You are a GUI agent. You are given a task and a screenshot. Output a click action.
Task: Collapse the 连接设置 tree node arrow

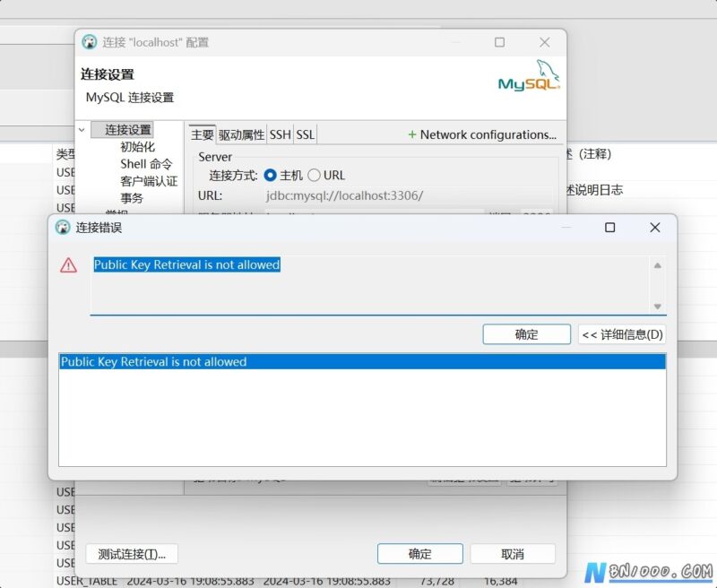(x=82, y=130)
